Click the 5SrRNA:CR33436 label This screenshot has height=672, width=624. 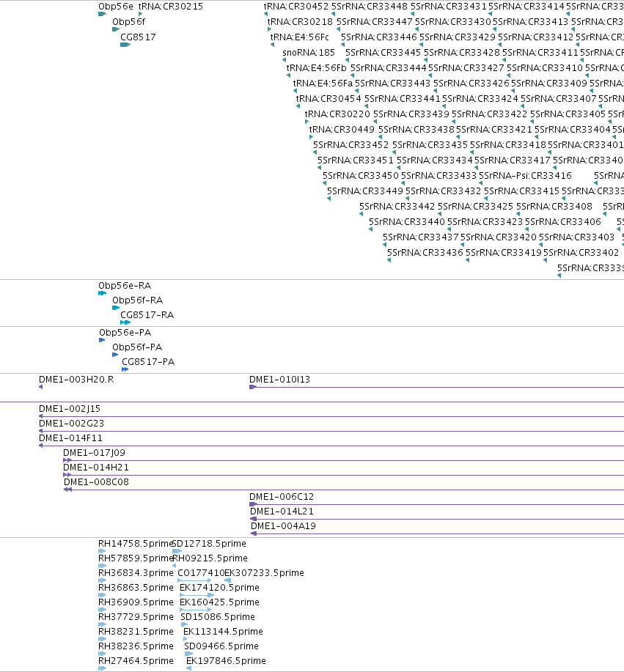[x=425, y=253]
